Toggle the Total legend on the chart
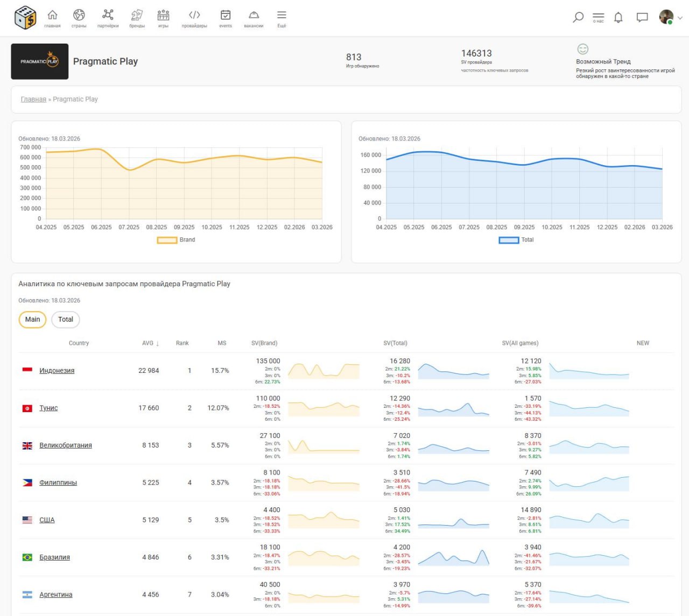Image resolution: width=689 pixels, height=616 pixels. pyautogui.click(x=516, y=240)
